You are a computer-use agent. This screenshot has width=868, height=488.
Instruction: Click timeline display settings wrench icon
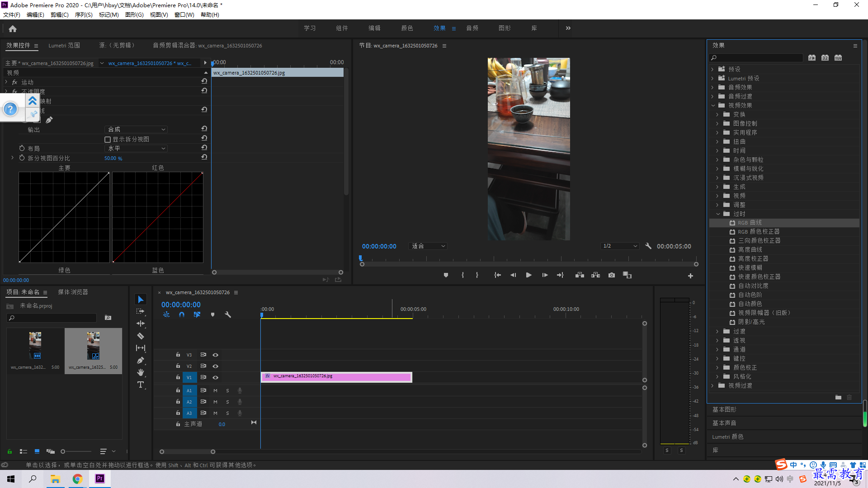tap(228, 314)
